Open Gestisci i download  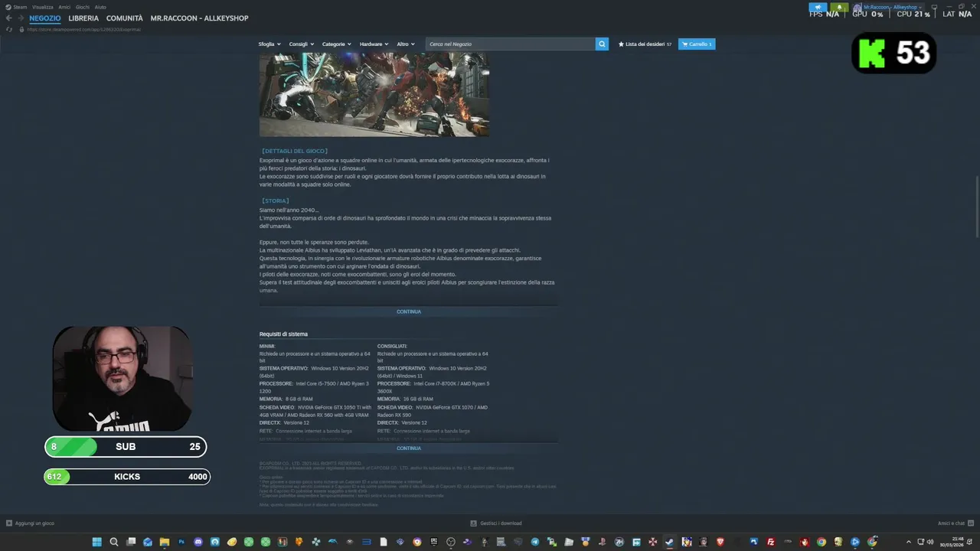point(496,523)
